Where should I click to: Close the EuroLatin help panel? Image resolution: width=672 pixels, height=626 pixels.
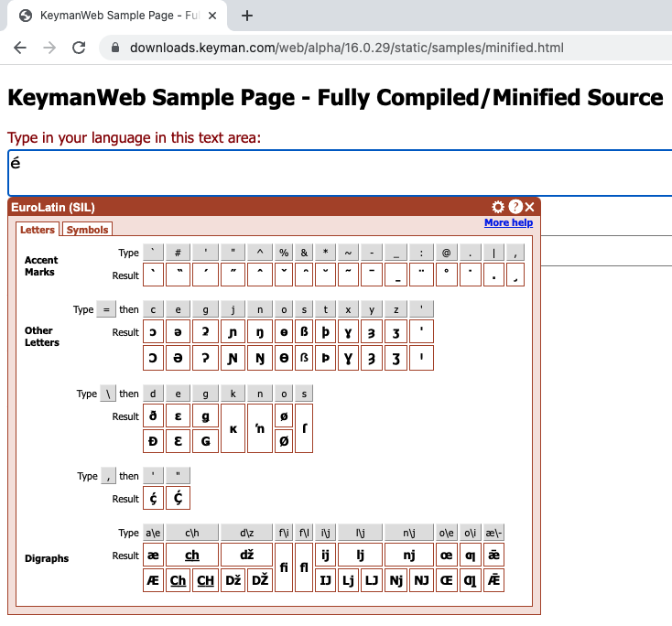(x=530, y=208)
